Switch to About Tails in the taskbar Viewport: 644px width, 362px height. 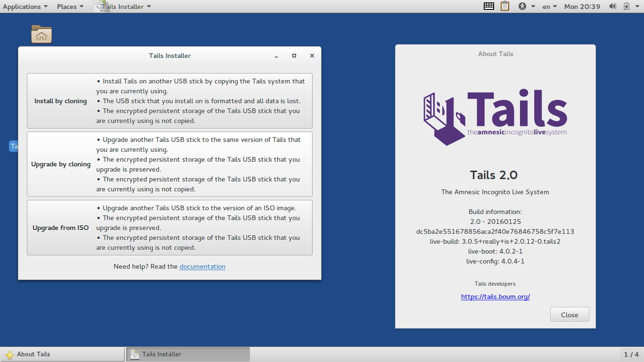click(63, 354)
